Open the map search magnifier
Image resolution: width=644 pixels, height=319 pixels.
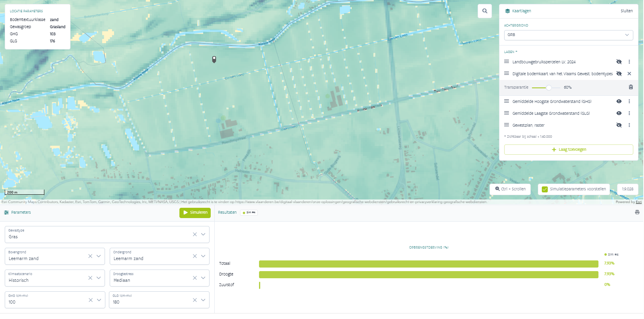click(x=485, y=11)
